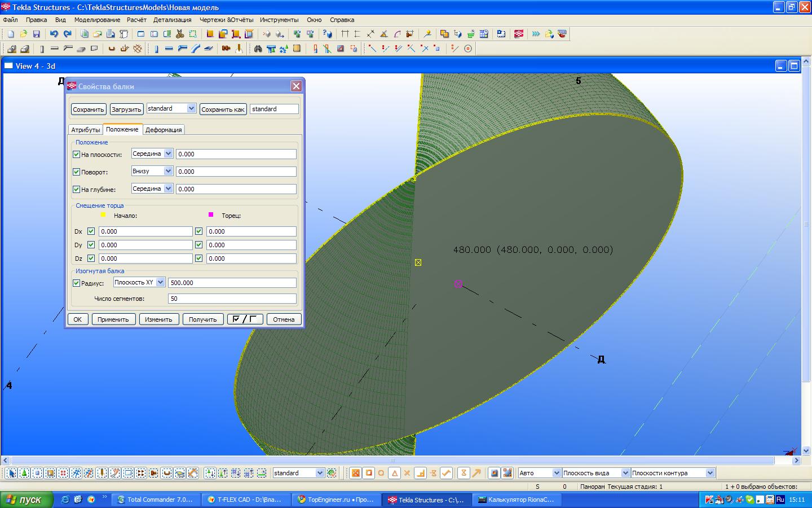Click the horizontal scrollbar of the 3d view
The height and width of the screenshot is (508, 812).
tap(395, 461)
